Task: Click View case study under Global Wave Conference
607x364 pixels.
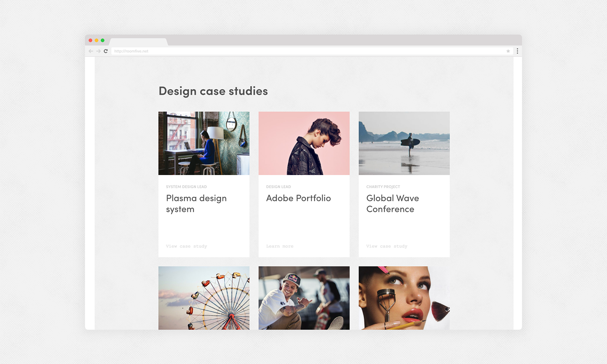Action: (387, 246)
